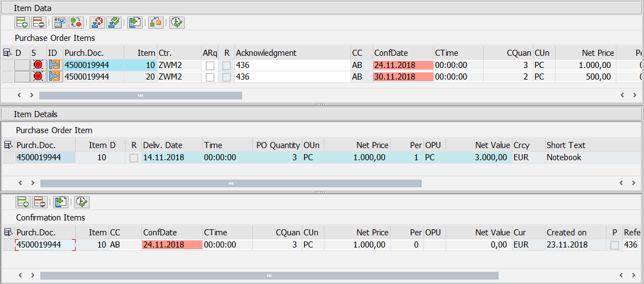The width and height of the screenshot is (644, 284).
Task: Click the green checkmark stamp approve icon
Action: tap(113, 23)
